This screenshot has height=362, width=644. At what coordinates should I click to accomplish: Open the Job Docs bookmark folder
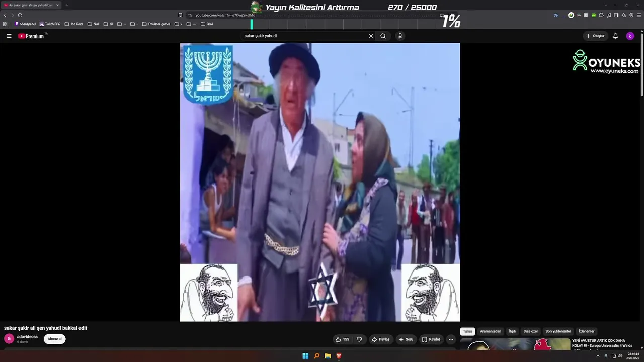(x=74, y=24)
